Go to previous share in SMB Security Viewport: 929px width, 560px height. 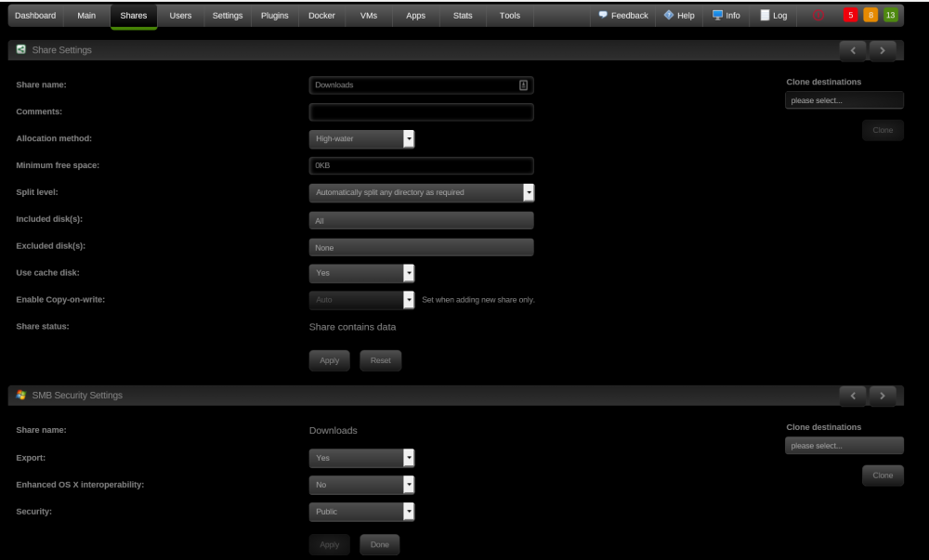click(853, 396)
